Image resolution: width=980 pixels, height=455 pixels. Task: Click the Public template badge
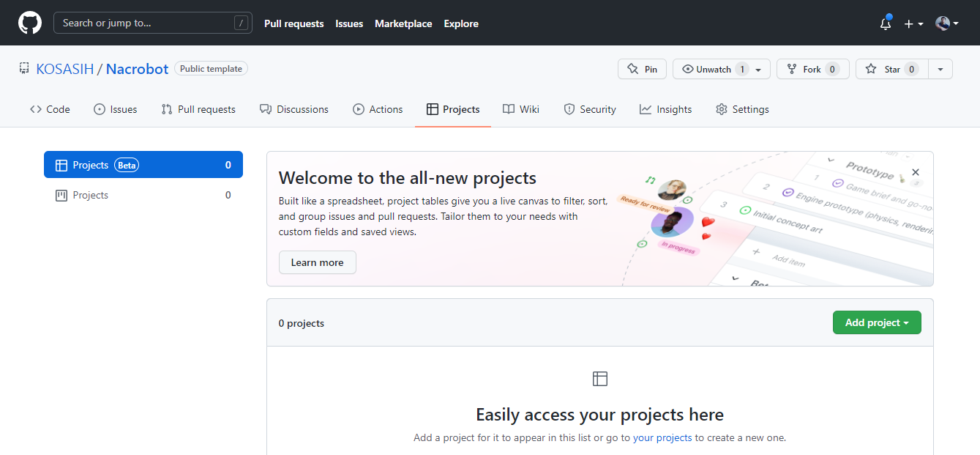tap(211, 68)
